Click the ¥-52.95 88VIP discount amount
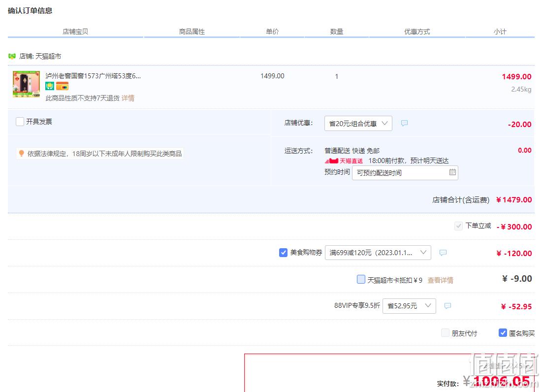 click(x=516, y=306)
